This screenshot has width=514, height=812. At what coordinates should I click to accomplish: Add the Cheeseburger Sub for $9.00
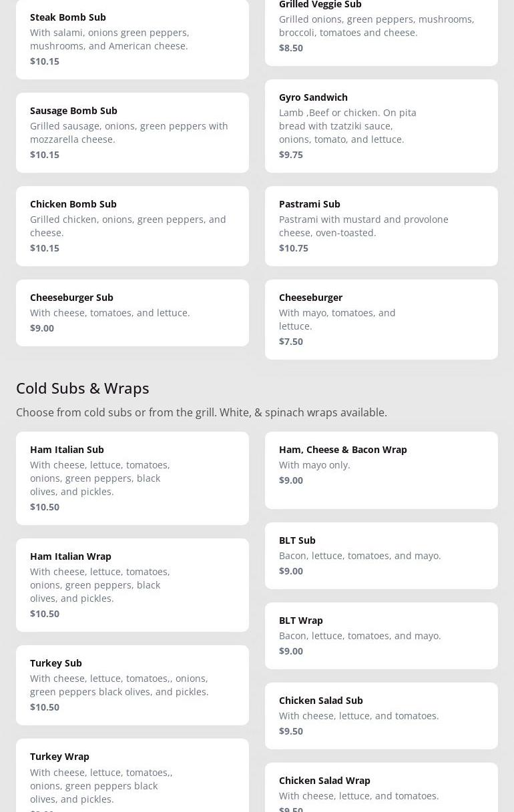click(x=132, y=313)
